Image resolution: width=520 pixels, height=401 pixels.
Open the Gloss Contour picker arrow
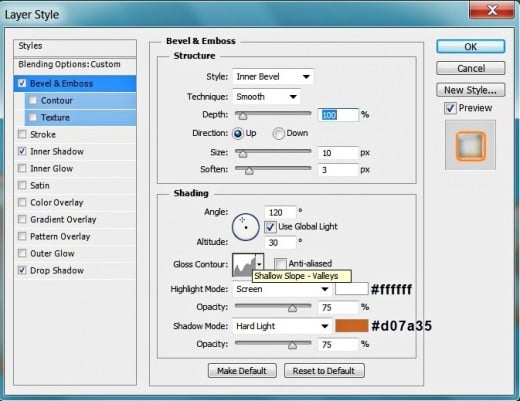pyautogui.click(x=260, y=264)
